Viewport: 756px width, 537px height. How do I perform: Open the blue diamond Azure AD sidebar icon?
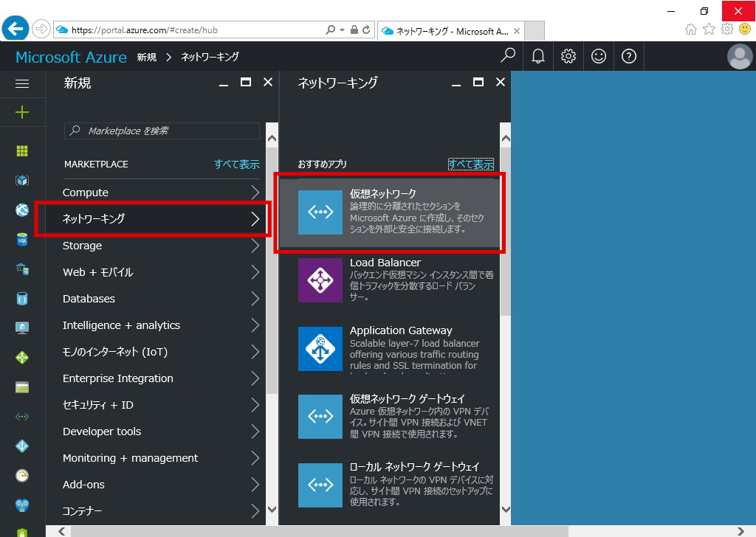(x=22, y=446)
